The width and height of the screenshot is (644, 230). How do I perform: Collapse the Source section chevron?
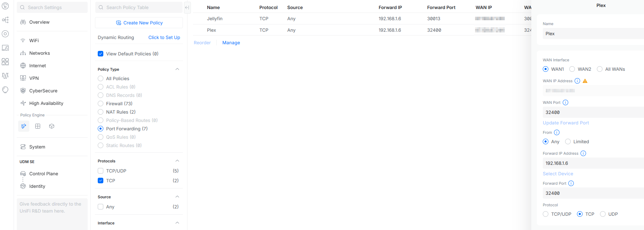[x=177, y=197]
